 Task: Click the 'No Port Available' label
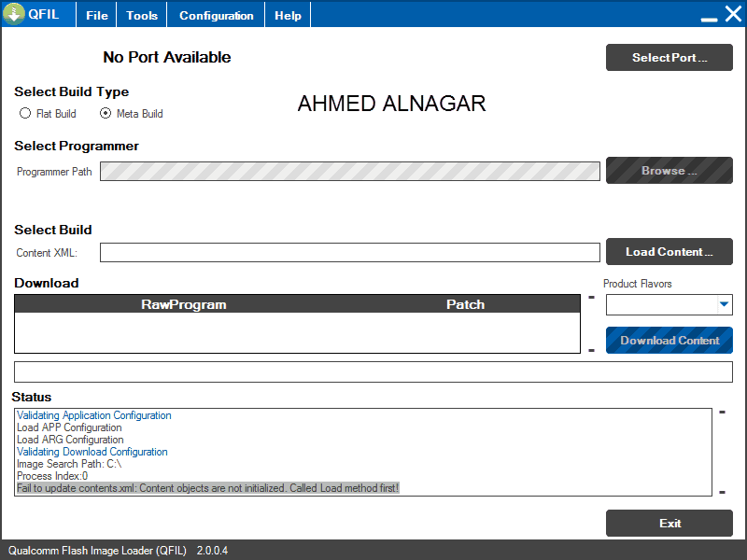coord(167,57)
